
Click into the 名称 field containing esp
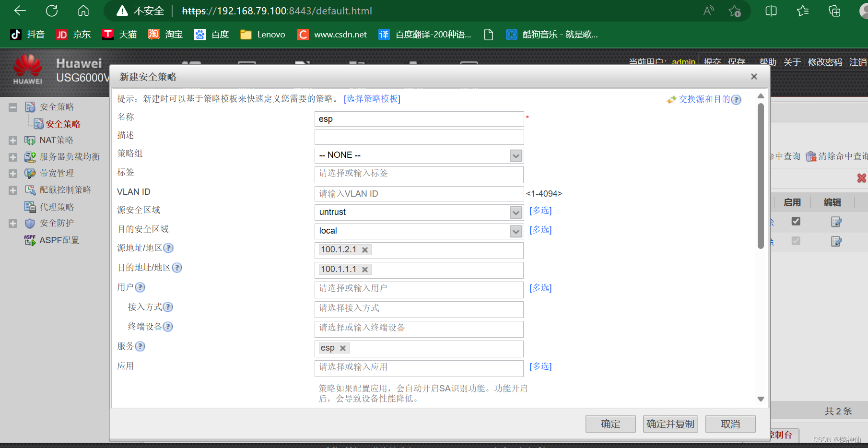(419, 119)
